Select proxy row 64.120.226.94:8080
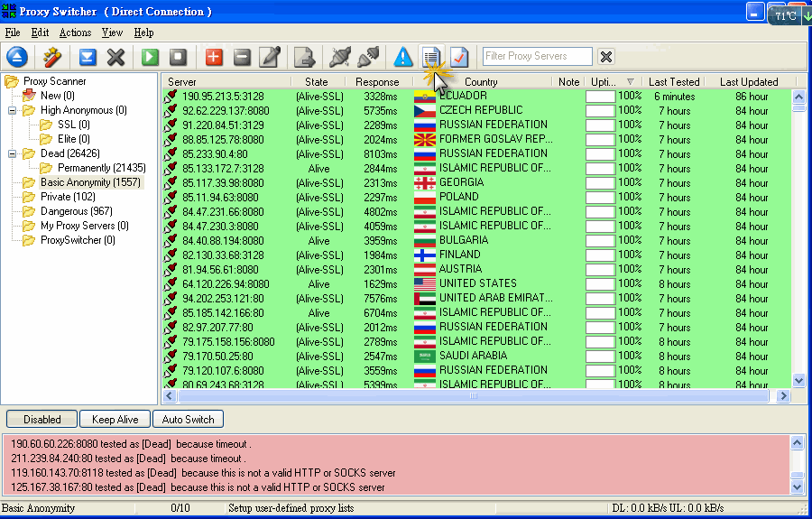 476,284
